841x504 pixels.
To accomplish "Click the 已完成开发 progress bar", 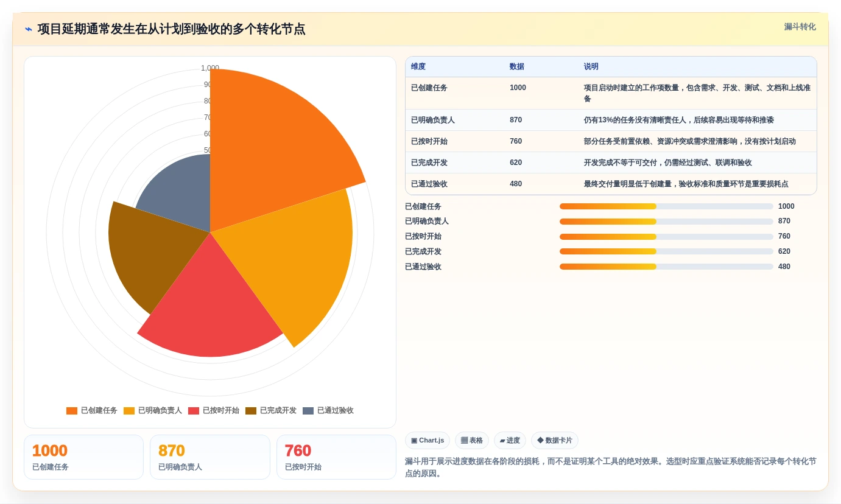I will click(x=666, y=251).
